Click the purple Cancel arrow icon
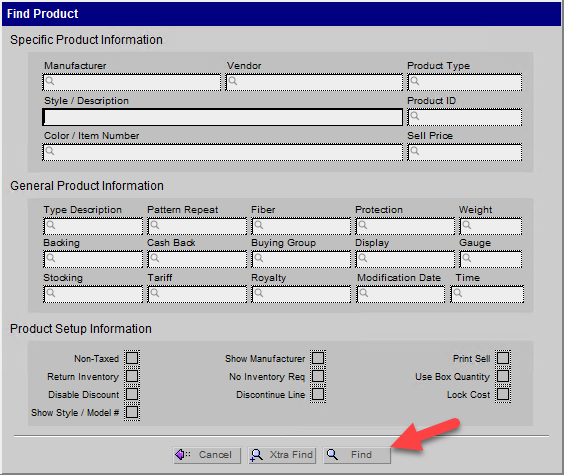564x475 pixels. click(181, 455)
